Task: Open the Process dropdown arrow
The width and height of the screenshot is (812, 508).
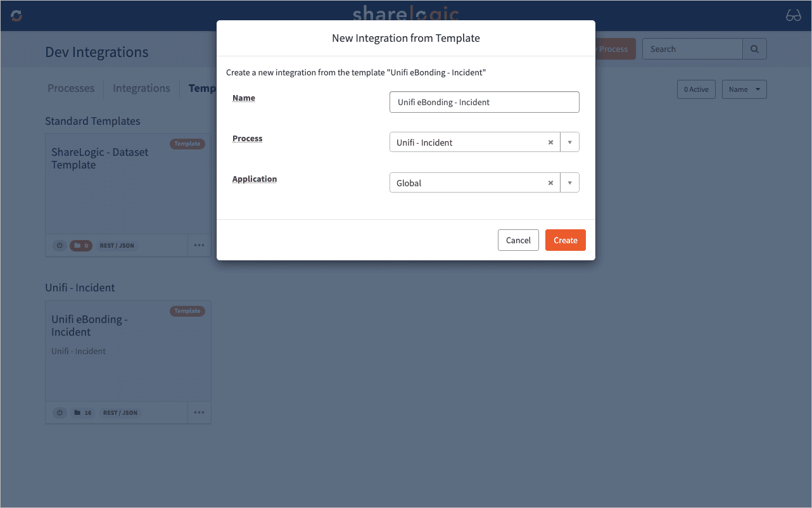Action: (x=569, y=143)
